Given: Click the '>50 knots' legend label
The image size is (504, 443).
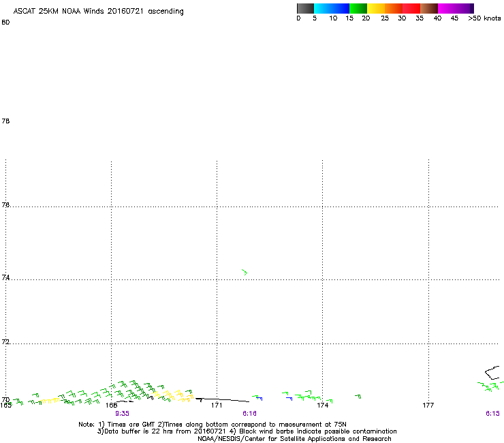Looking at the screenshot, I should [484, 18].
